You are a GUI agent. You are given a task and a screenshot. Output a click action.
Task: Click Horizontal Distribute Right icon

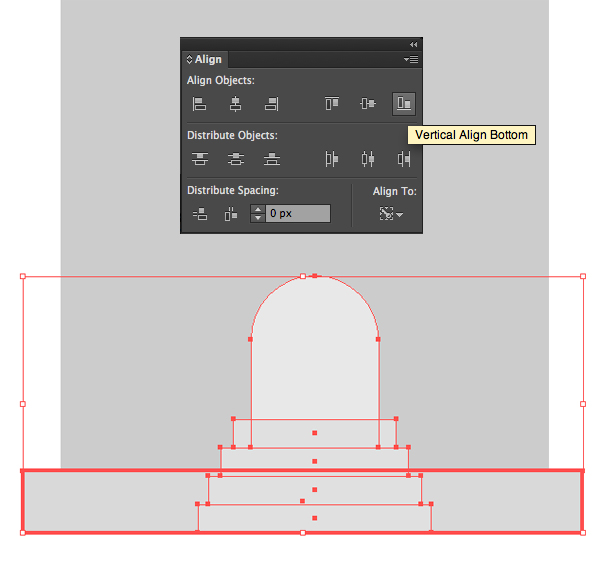pyautogui.click(x=404, y=159)
